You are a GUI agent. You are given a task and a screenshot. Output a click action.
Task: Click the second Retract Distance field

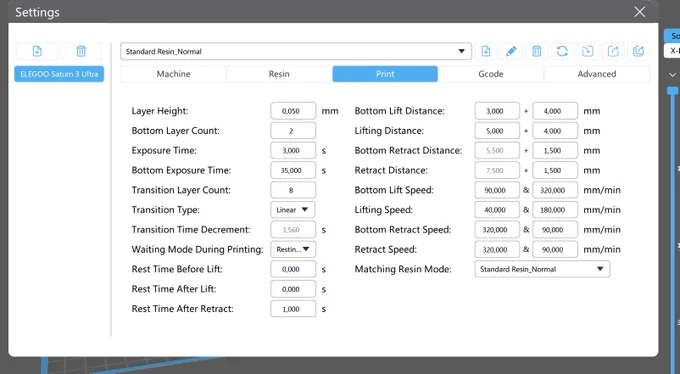[555, 171]
